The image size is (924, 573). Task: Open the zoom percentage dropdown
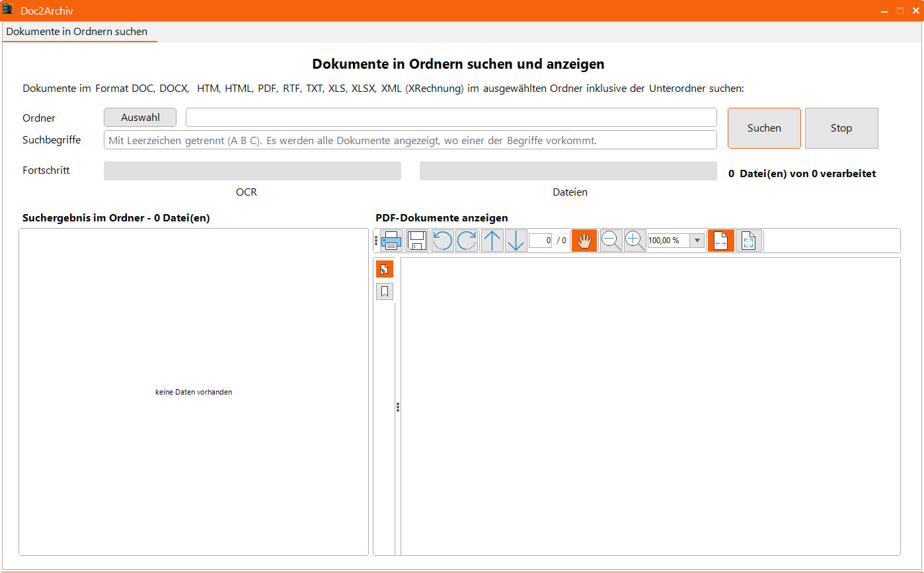[697, 241]
